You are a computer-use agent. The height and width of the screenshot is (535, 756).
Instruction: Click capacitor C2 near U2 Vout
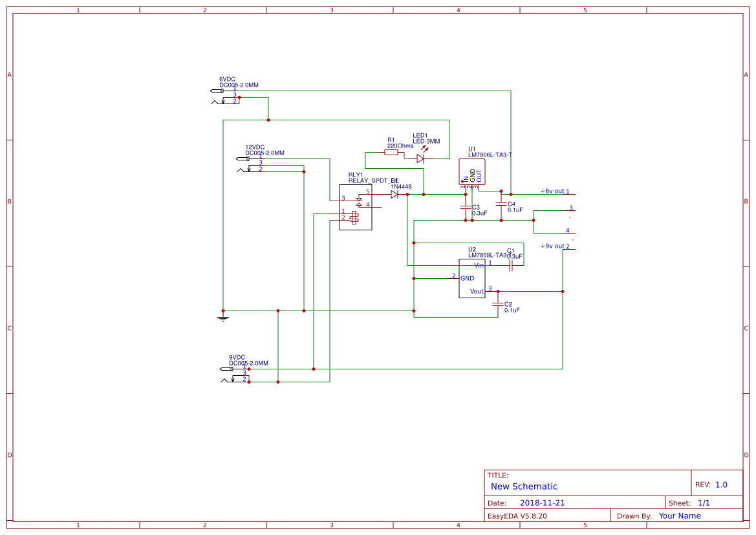tap(497, 305)
